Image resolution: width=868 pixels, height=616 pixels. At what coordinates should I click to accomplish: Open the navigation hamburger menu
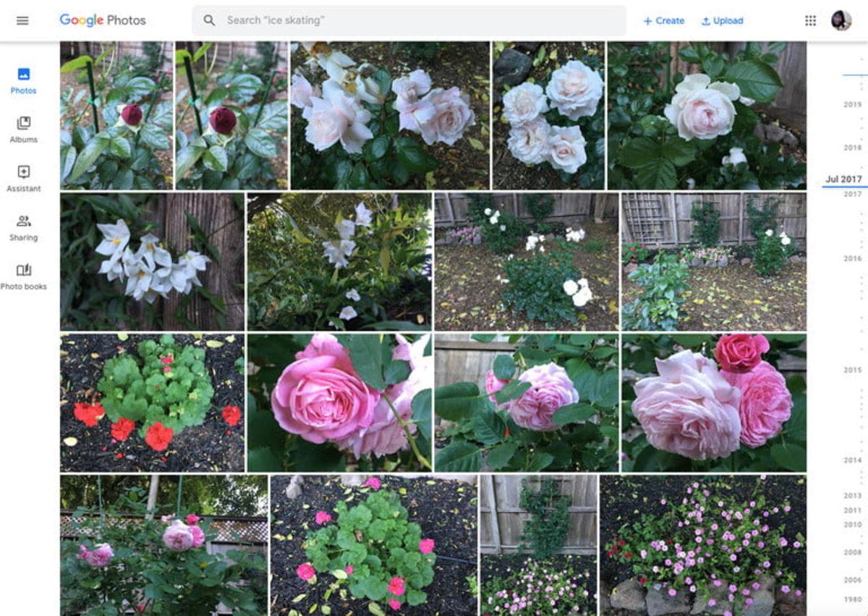point(23,20)
